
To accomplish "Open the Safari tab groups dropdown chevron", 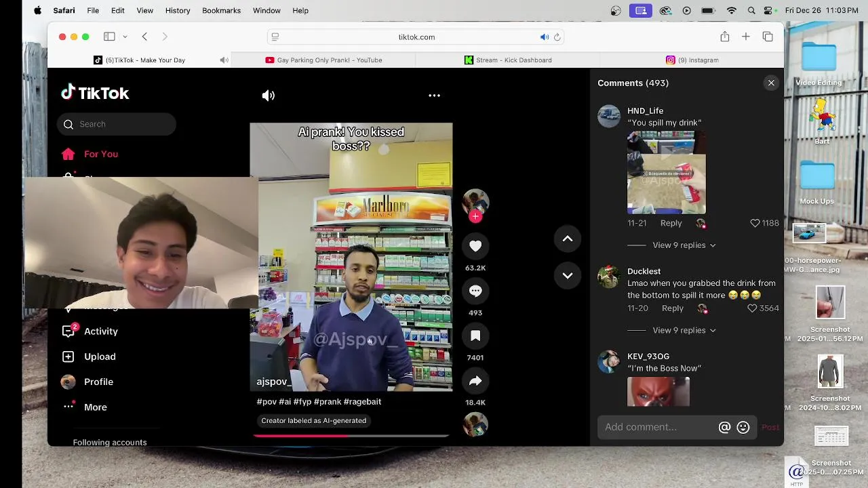I will point(125,37).
